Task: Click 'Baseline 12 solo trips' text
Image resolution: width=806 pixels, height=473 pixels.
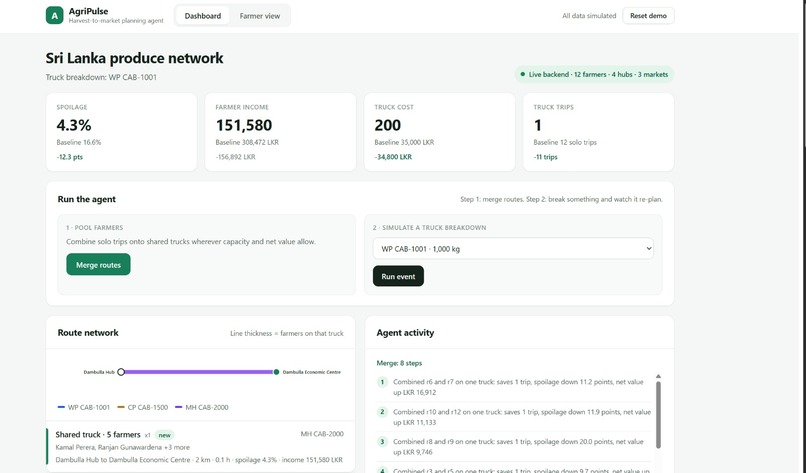Action: (x=565, y=142)
